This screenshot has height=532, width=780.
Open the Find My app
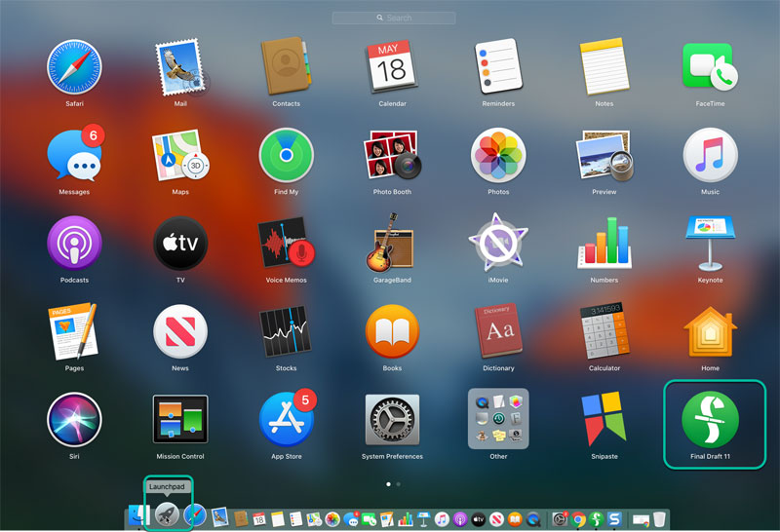(x=286, y=155)
